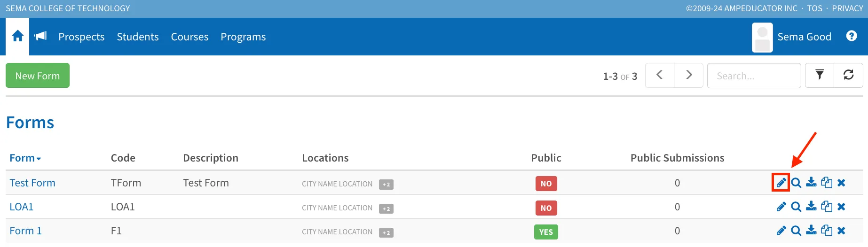
Task: Select the F1 code cell
Action: click(x=116, y=231)
